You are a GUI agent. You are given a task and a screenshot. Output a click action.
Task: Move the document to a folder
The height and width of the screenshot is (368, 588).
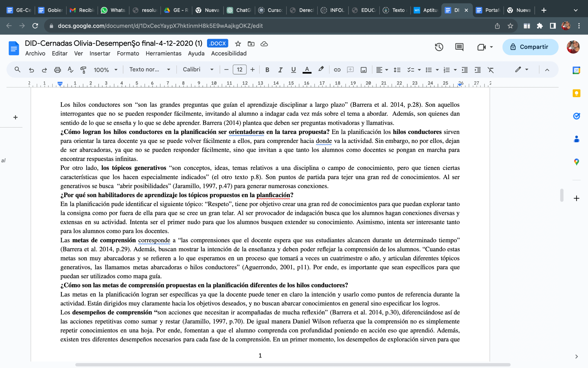click(x=251, y=44)
